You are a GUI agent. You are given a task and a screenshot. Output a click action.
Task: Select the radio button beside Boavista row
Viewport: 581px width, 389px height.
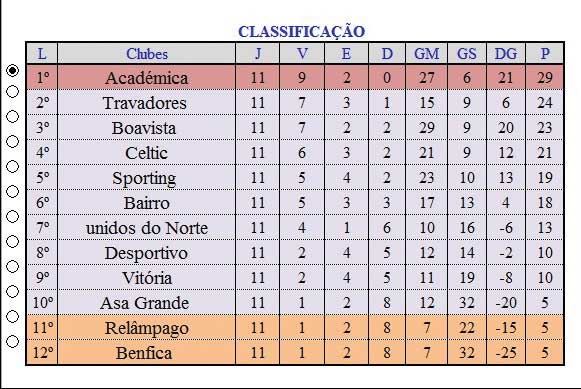click(13, 116)
